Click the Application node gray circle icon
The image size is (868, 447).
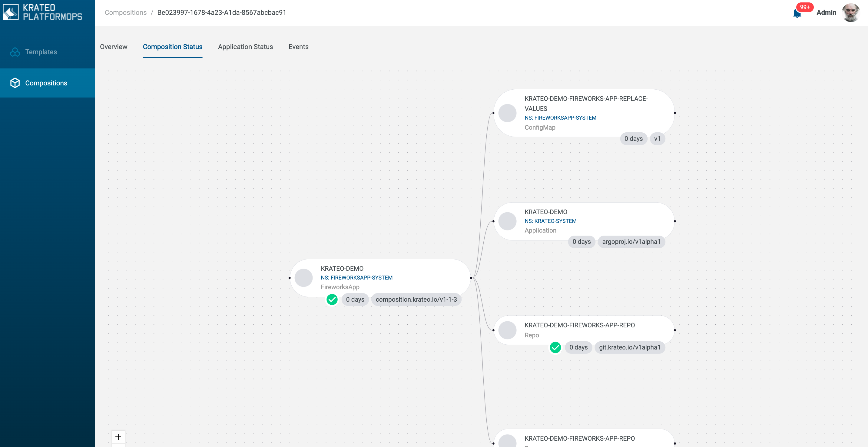tap(507, 221)
